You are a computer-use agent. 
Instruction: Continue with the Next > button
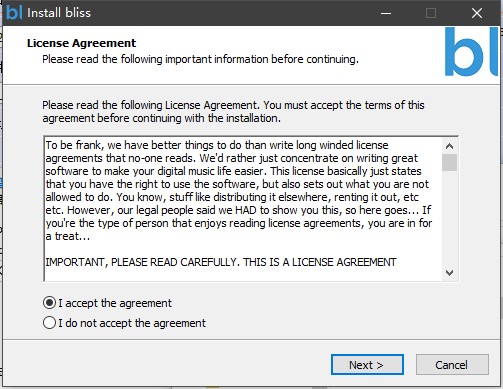367,365
